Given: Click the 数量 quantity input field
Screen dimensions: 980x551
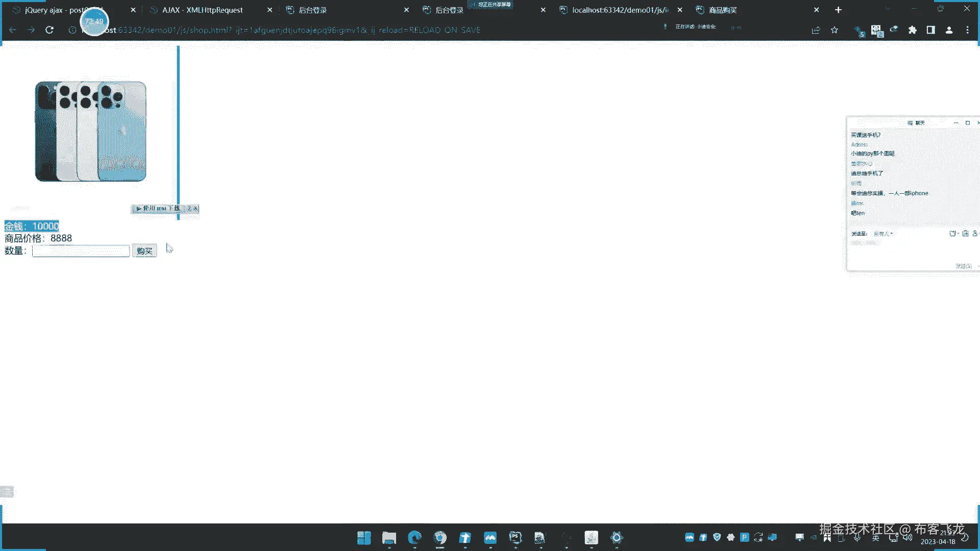Looking at the screenshot, I should (x=81, y=251).
